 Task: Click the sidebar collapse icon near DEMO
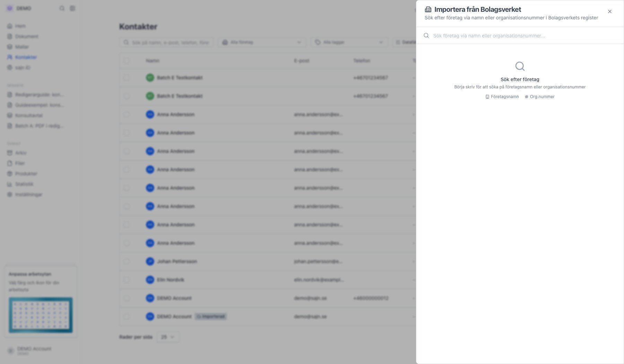[72, 8]
